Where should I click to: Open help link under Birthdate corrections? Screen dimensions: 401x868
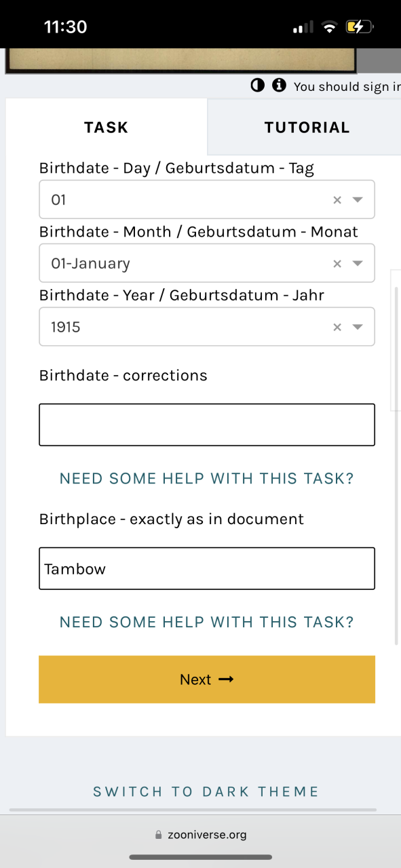207,479
